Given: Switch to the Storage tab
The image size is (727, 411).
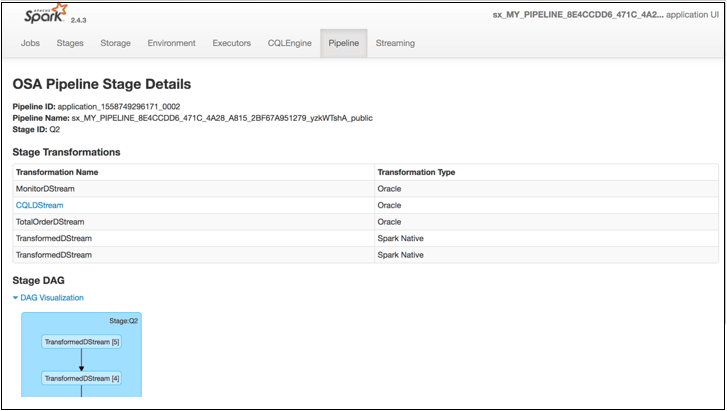Looking at the screenshot, I should click(115, 43).
